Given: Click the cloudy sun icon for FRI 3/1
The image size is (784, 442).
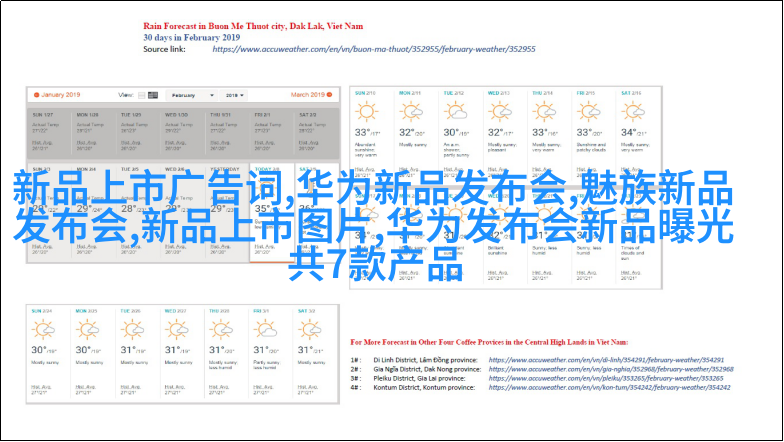Looking at the screenshot, I should (x=266, y=330).
